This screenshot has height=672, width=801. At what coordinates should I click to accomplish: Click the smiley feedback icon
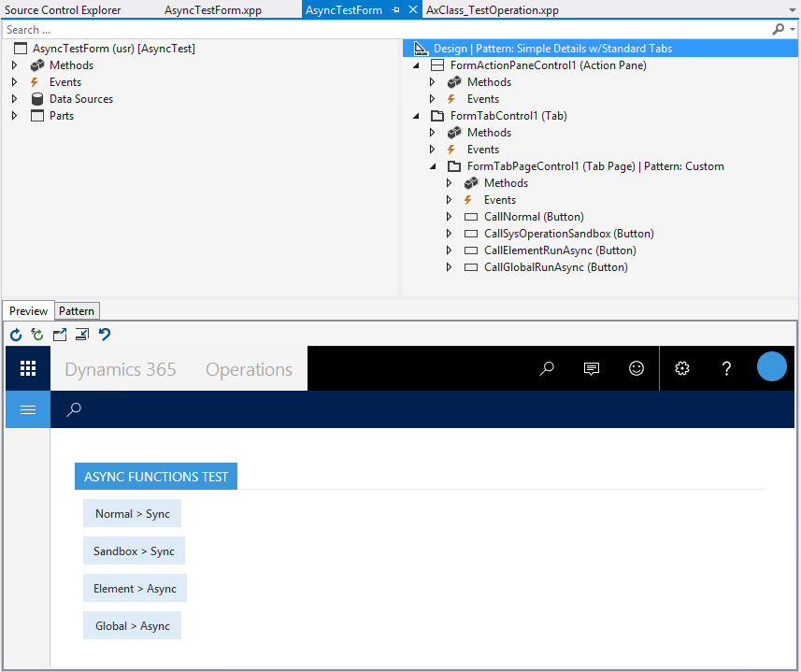pyautogui.click(x=637, y=369)
